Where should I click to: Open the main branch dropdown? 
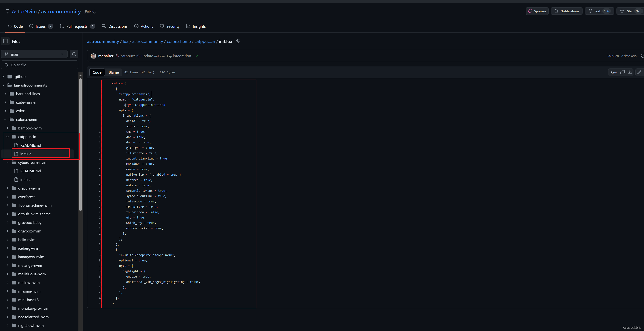point(34,54)
